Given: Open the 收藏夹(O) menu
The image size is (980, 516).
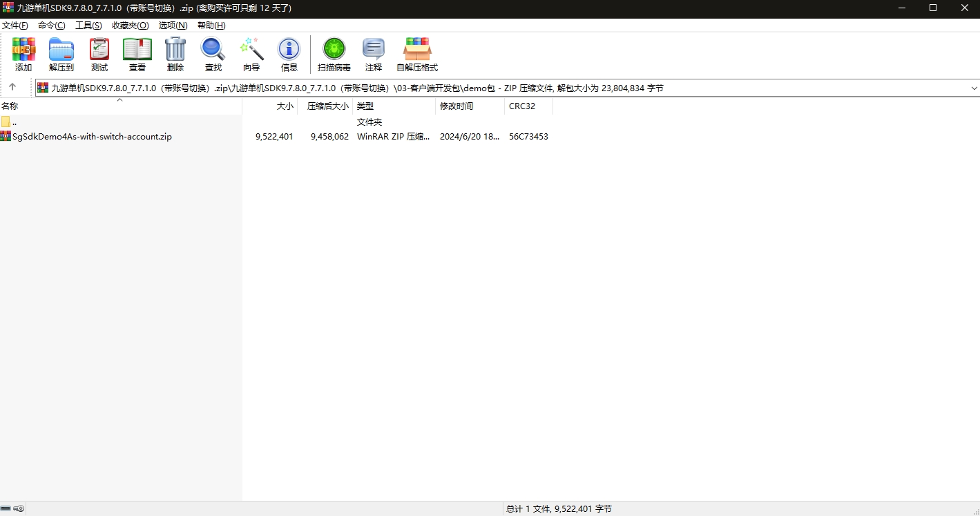Looking at the screenshot, I should (x=130, y=26).
